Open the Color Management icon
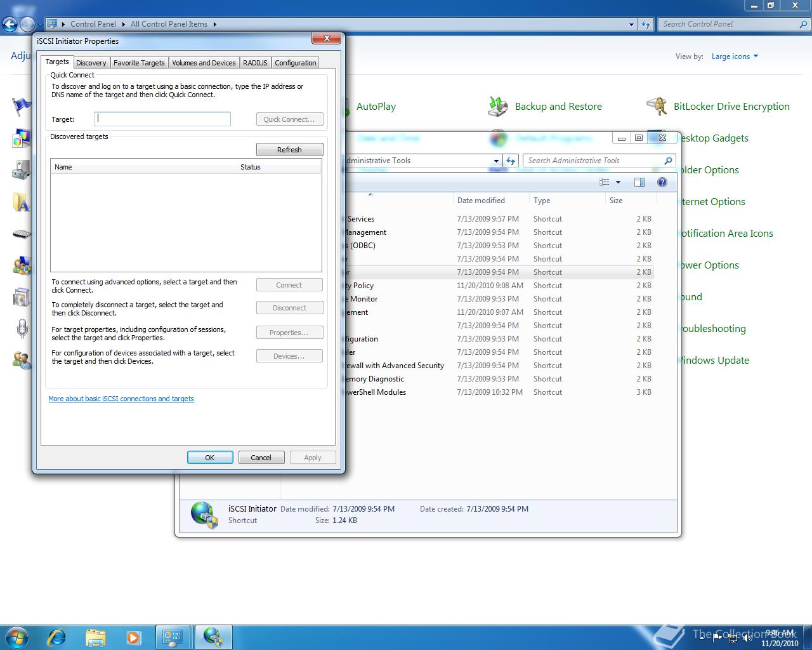 pyautogui.click(x=21, y=138)
